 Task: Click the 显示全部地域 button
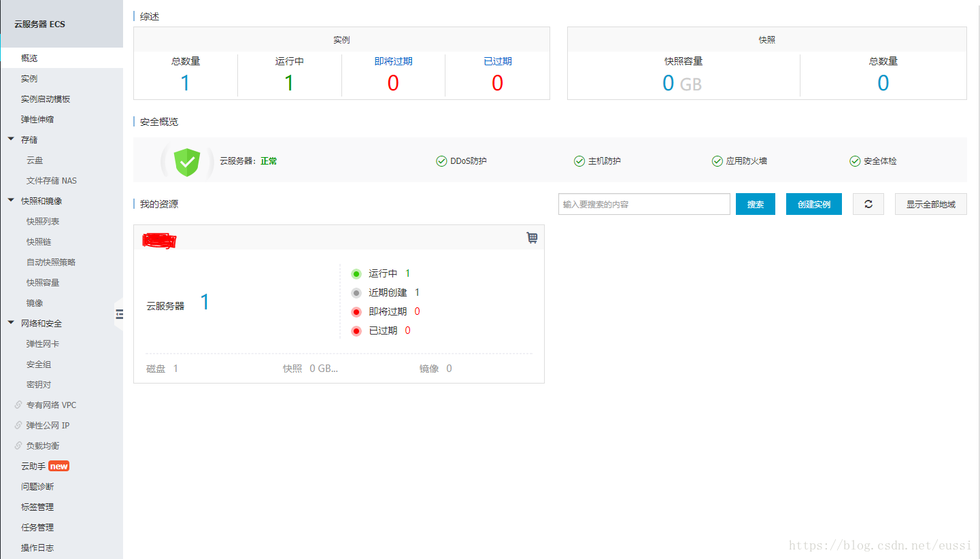click(931, 204)
